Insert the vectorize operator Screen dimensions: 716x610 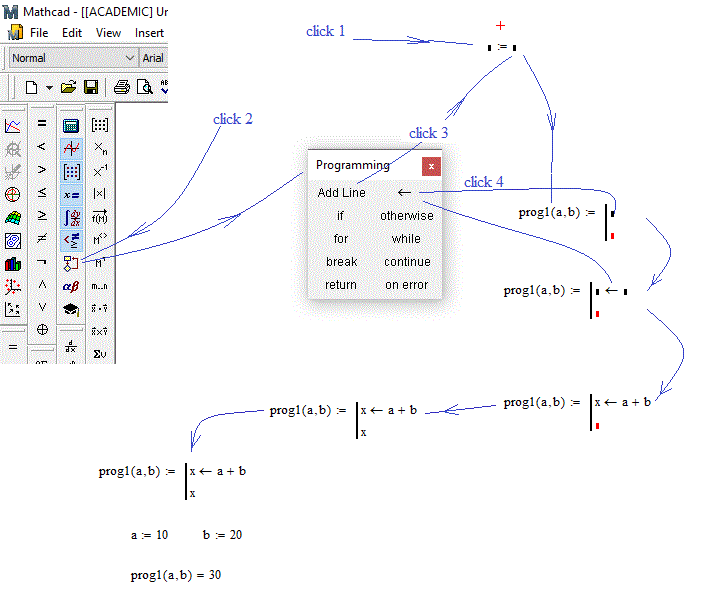100,217
